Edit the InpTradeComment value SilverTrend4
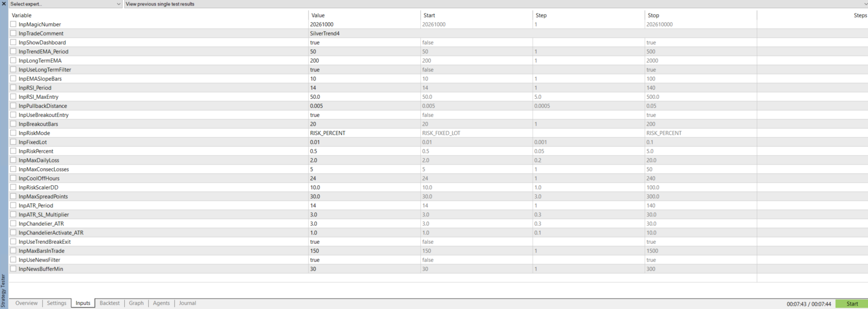868x309 pixels. [x=325, y=34]
